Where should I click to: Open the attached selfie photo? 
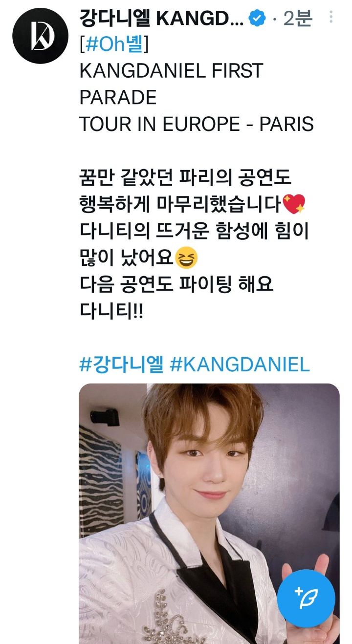point(209,514)
